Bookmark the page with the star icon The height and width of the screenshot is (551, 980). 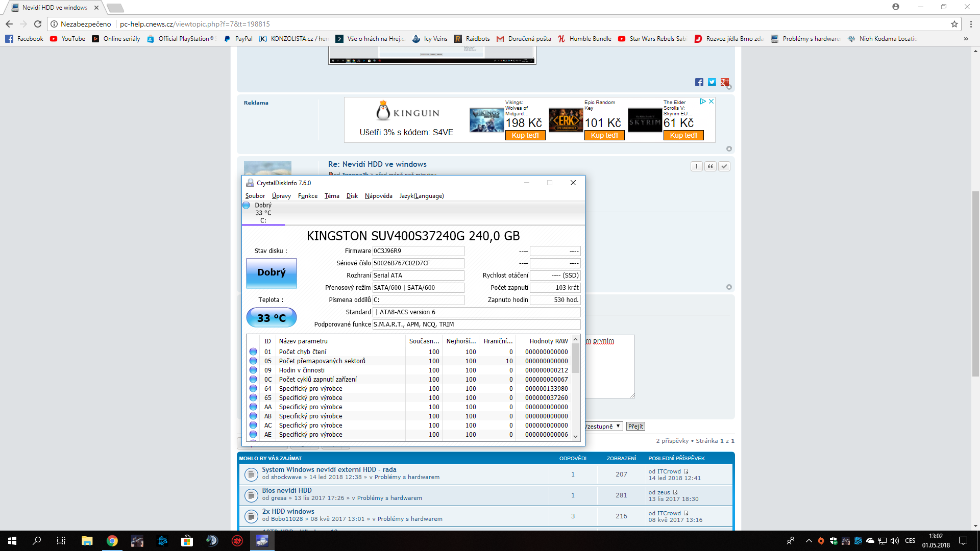[x=954, y=24]
